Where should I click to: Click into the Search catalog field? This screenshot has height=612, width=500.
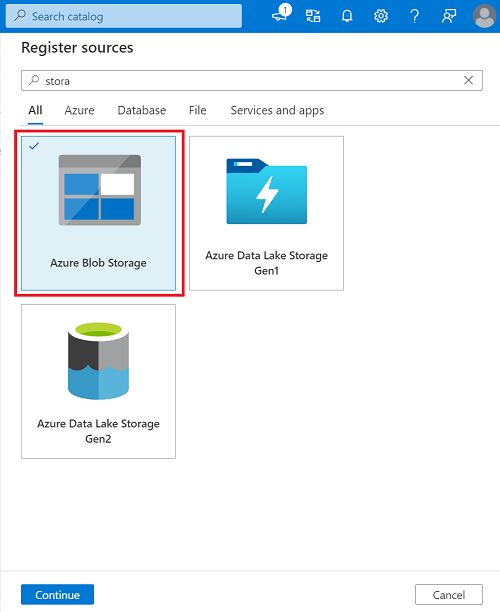(124, 16)
